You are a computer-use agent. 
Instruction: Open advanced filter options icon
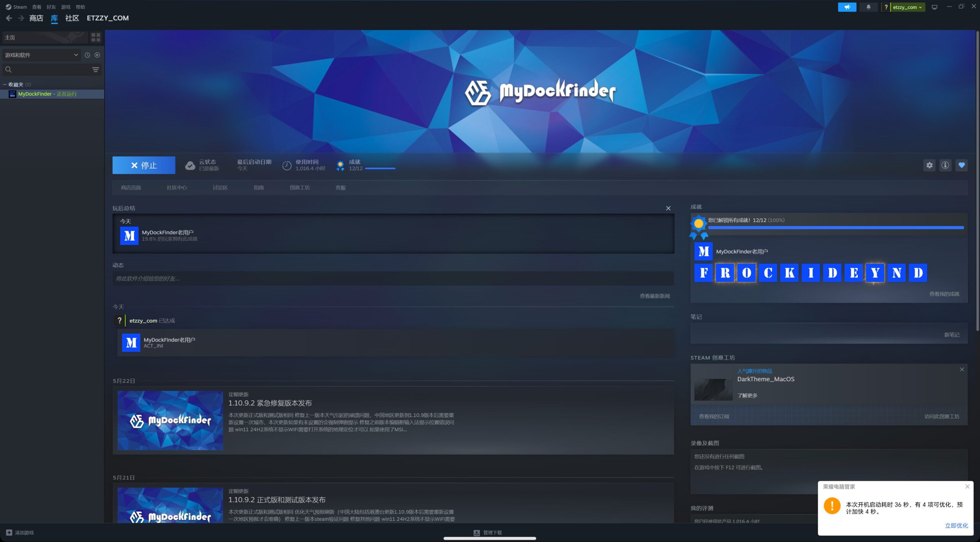[96, 69]
